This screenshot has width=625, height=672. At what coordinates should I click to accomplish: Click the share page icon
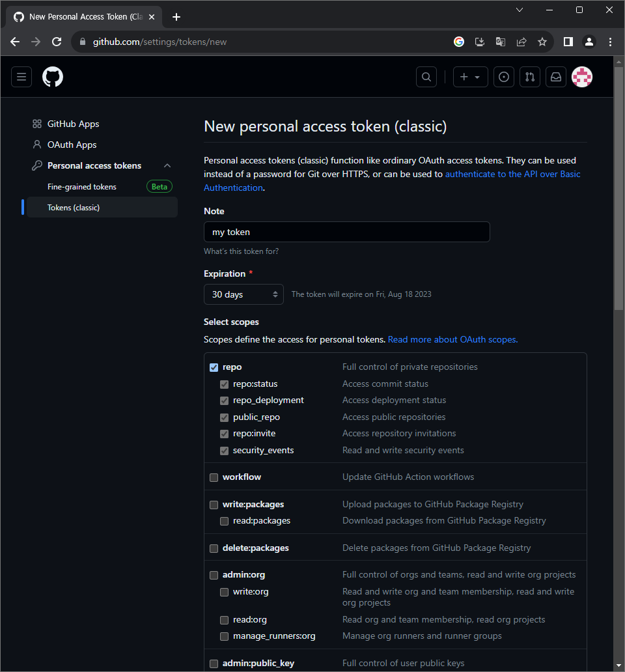tap(521, 42)
